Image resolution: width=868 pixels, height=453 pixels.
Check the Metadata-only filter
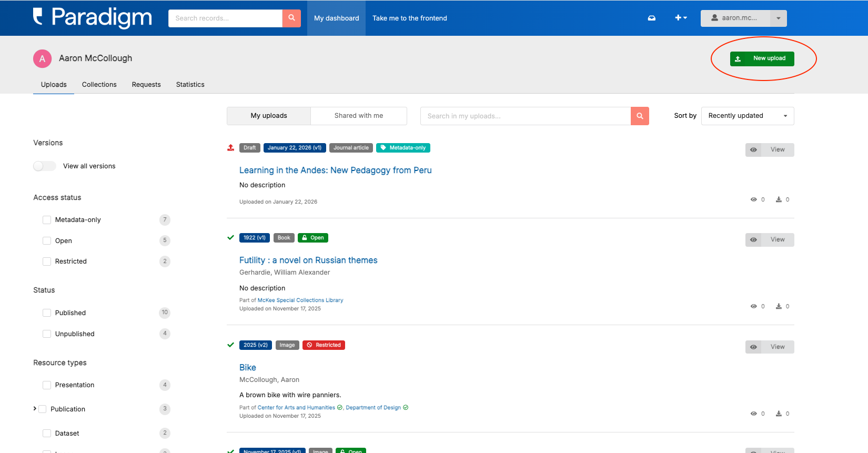[x=47, y=220]
